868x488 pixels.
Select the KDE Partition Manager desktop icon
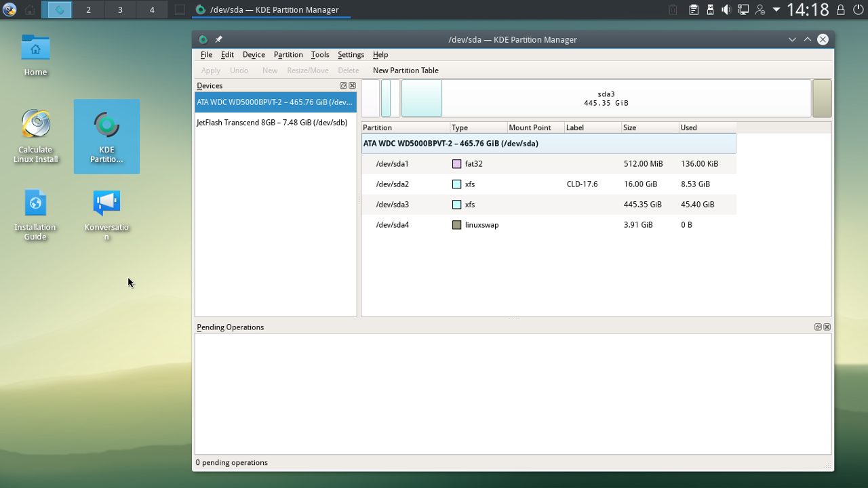[106, 136]
